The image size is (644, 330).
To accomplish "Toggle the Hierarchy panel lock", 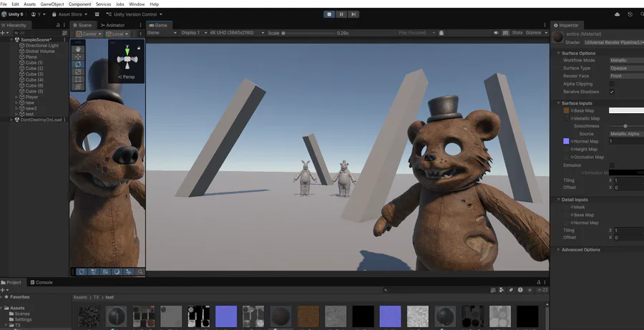I will tap(58, 25).
